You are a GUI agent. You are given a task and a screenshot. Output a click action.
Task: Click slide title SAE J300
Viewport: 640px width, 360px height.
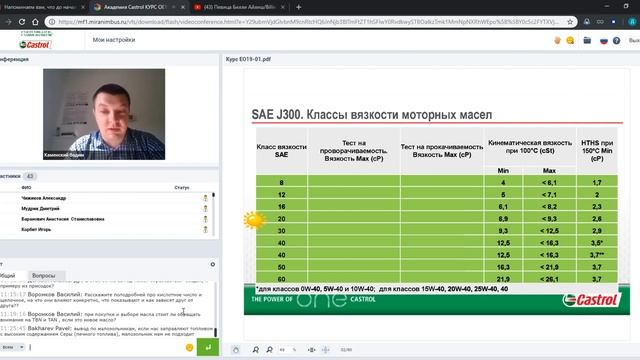(x=371, y=115)
